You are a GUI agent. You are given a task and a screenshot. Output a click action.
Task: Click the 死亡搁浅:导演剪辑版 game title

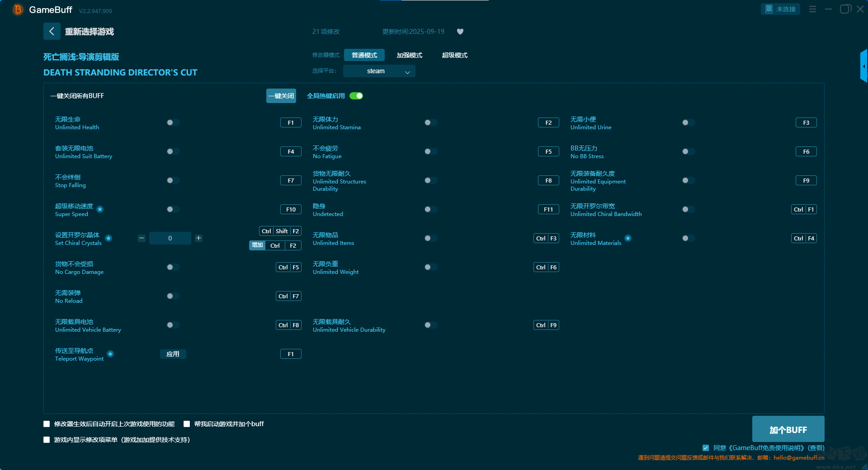click(x=81, y=57)
